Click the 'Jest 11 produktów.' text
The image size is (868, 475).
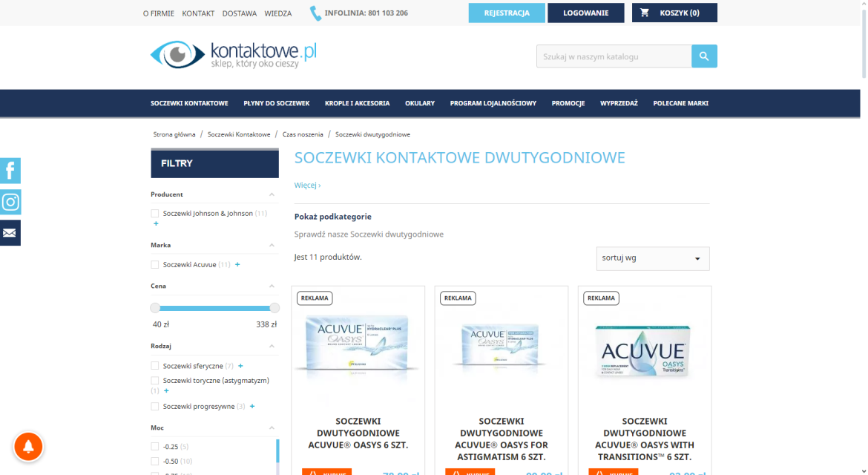[x=328, y=257]
